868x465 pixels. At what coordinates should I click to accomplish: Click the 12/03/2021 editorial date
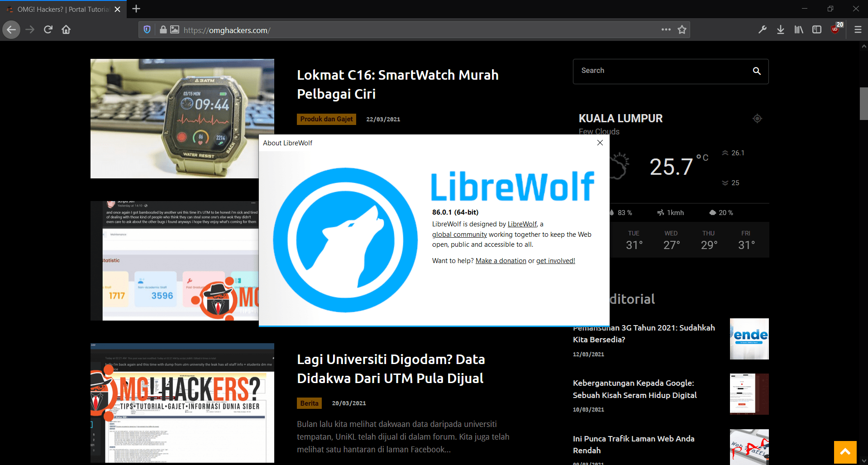point(588,355)
